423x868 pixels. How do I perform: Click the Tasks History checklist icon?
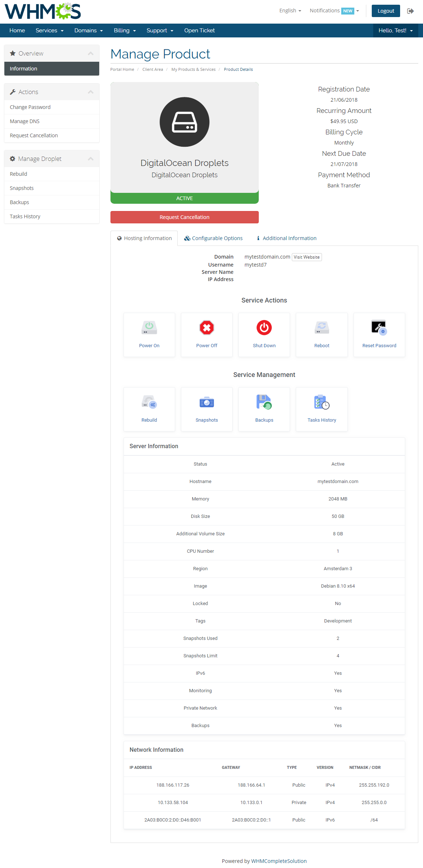(x=322, y=402)
